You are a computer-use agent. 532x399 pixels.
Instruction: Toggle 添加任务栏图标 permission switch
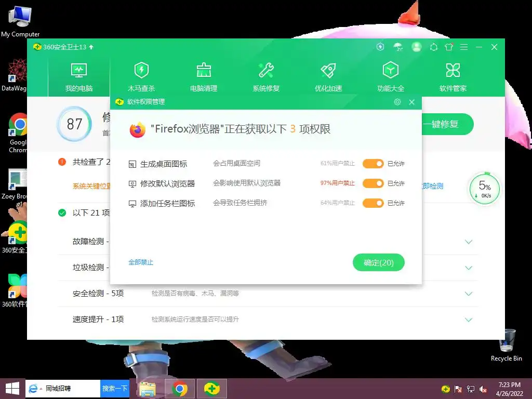click(x=373, y=203)
